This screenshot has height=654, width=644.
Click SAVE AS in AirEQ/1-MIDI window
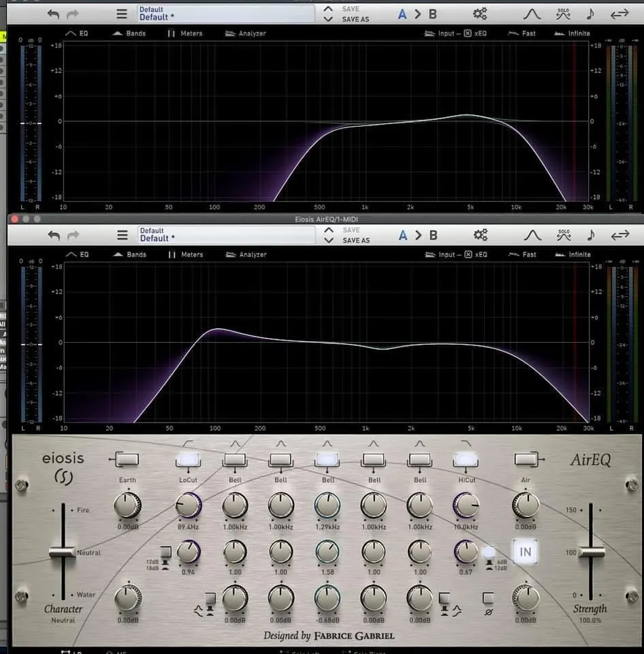pos(355,240)
